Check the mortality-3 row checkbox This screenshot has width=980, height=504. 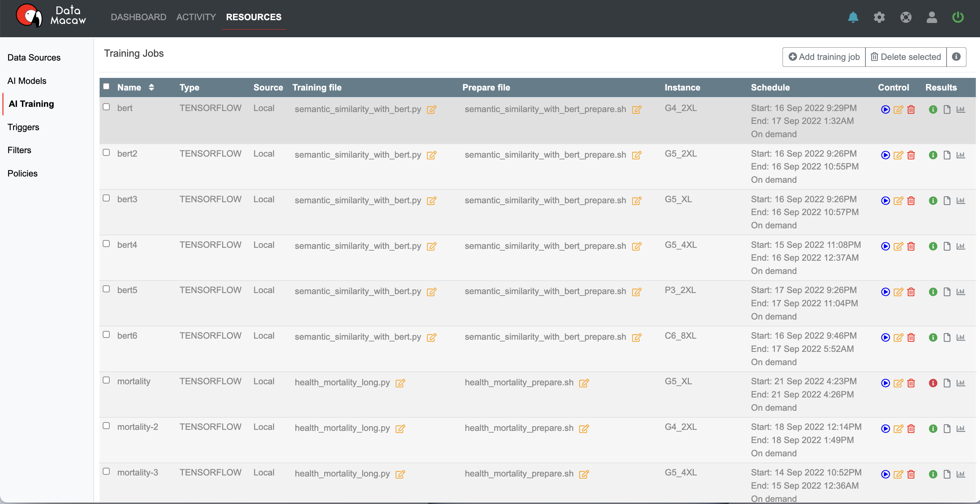(106, 471)
